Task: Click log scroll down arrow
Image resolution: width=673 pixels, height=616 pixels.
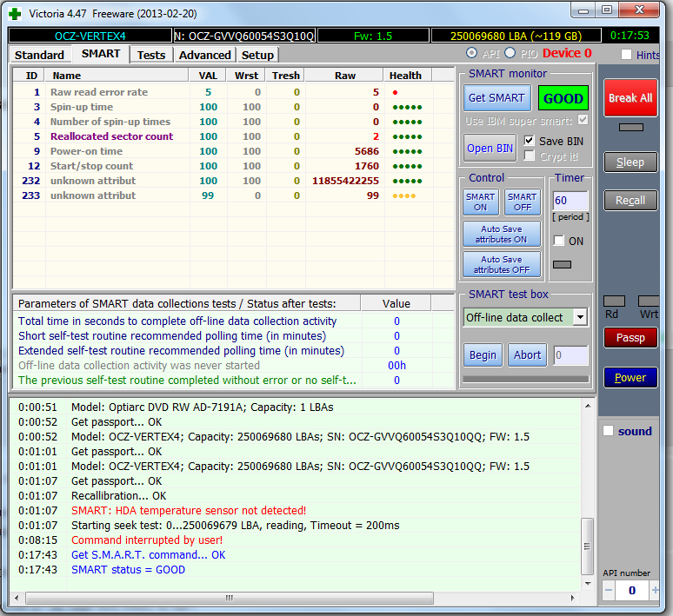Action: [x=588, y=583]
